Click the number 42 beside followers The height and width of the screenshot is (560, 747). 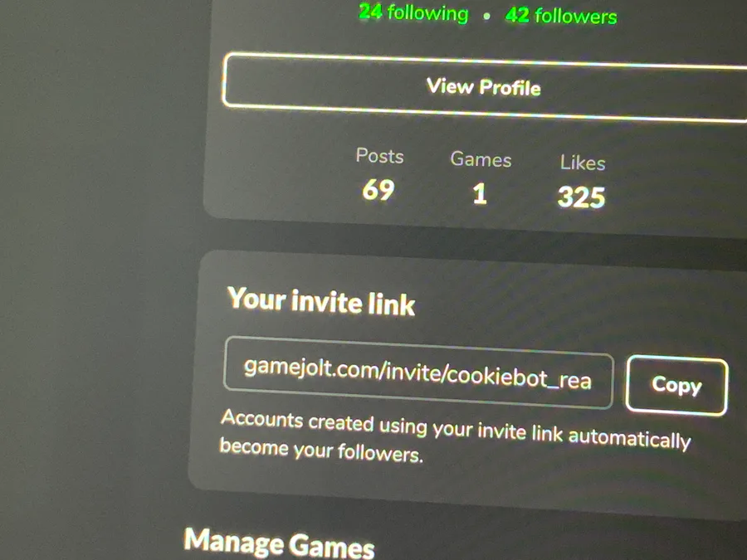coord(517,15)
